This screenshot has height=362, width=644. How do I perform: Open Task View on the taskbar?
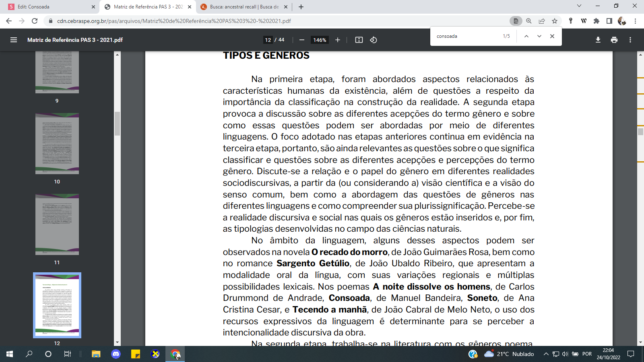point(68,354)
